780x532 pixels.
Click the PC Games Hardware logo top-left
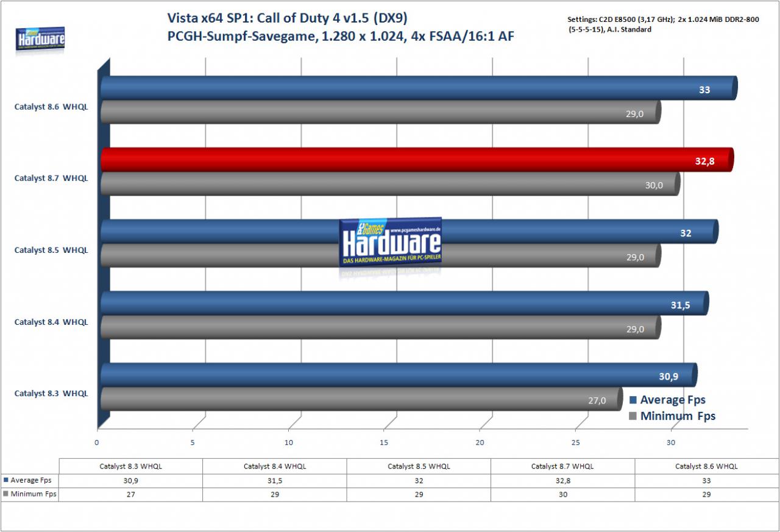(x=40, y=39)
